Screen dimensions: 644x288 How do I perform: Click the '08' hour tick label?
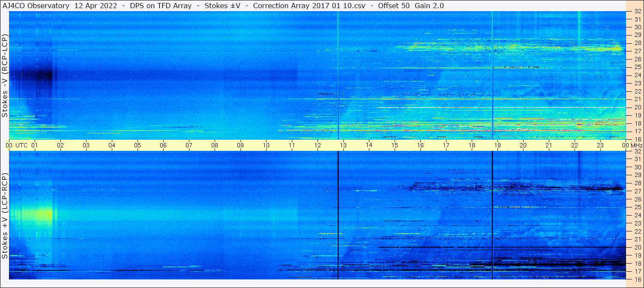tap(215, 146)
